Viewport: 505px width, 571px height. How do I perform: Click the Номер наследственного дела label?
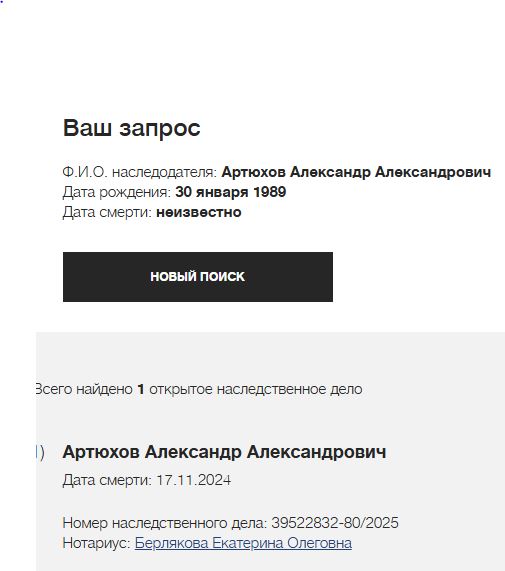[165, 523]
